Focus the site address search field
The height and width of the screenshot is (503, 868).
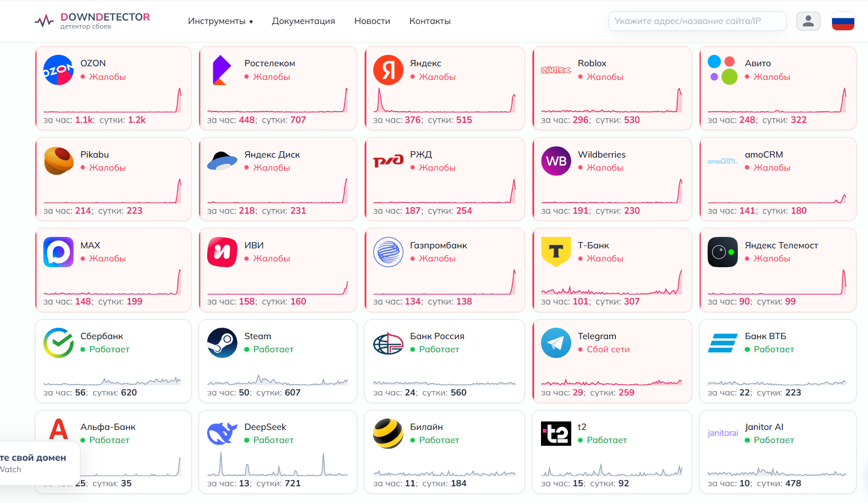coord(697,21)
